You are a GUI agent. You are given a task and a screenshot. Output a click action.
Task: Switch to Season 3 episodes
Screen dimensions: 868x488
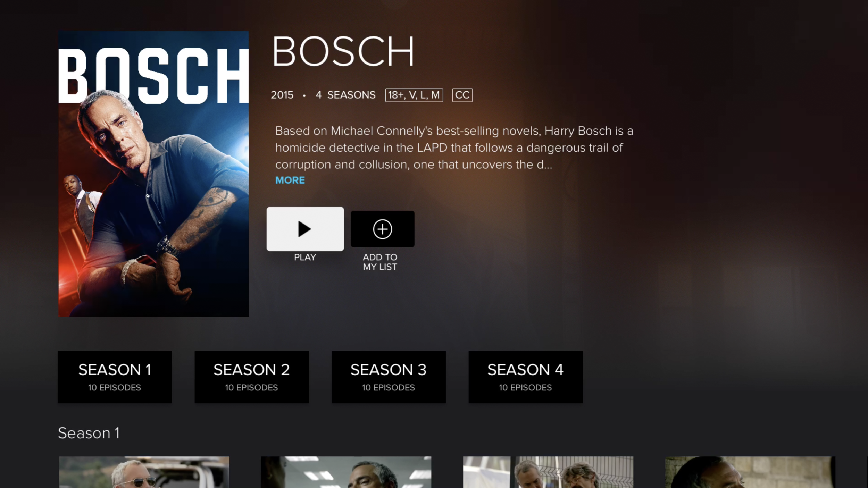[x=389, y=377]
